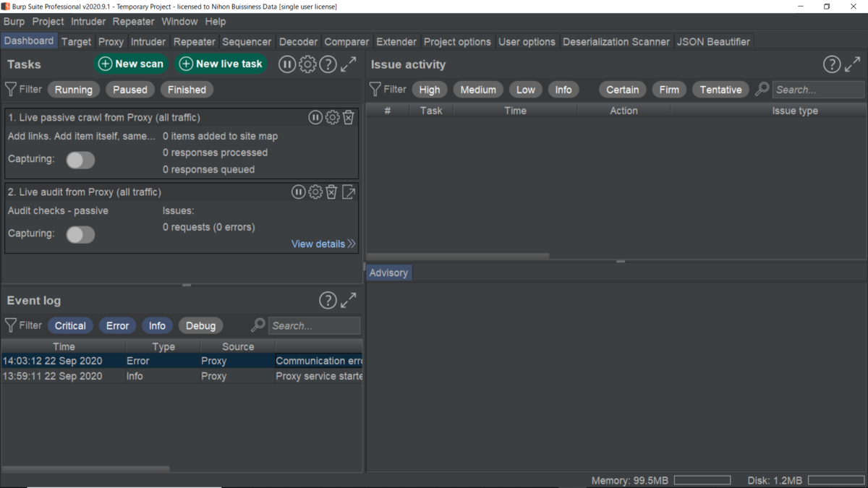This screenshot has height=488, width=868.
Task: Start a New live task
Action: click(221, 64)
